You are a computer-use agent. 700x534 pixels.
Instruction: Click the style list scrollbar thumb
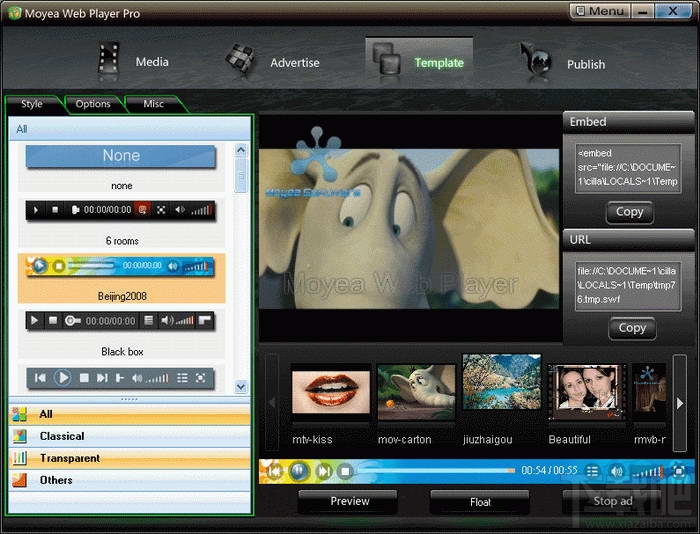[241, 175]
